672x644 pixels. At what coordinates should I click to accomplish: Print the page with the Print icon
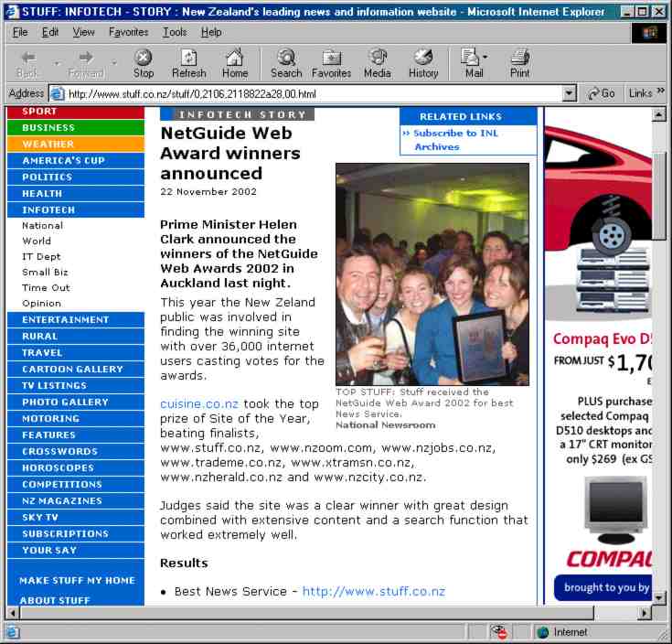click(x=519, y=62)
